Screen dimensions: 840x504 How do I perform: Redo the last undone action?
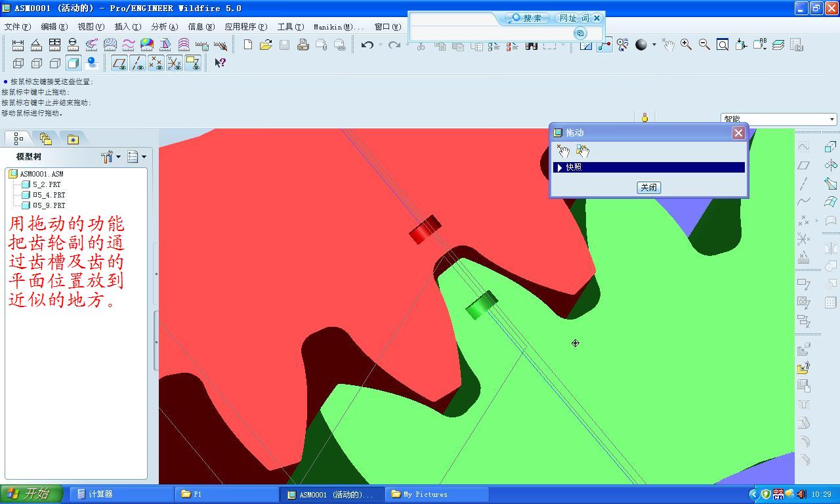click(394, 45)
